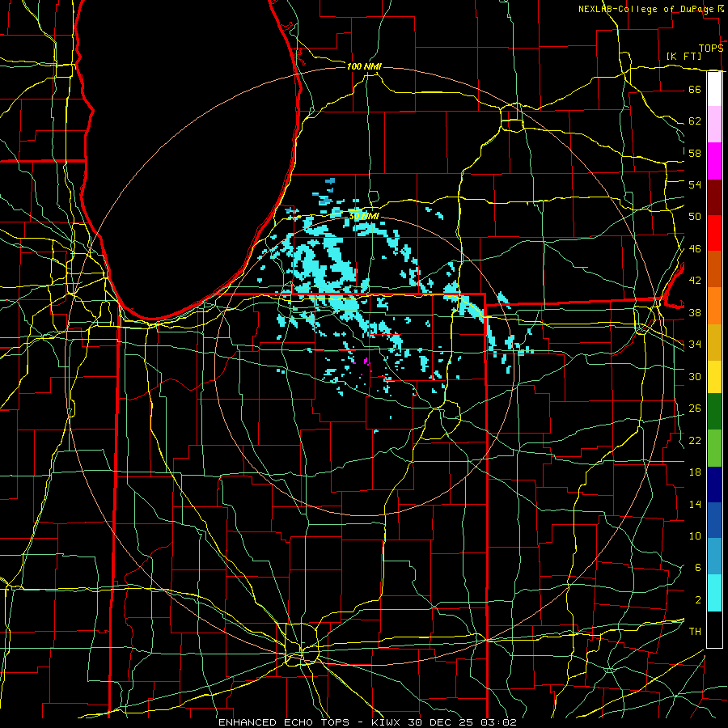
Task: Click the 22 value on the legend
Action: point(695,440)
